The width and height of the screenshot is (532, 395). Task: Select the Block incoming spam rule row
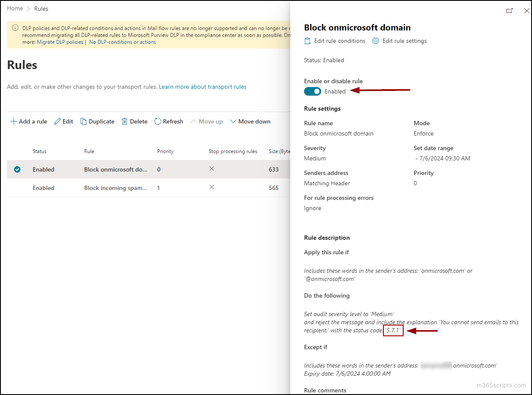(x=116, y=187)
